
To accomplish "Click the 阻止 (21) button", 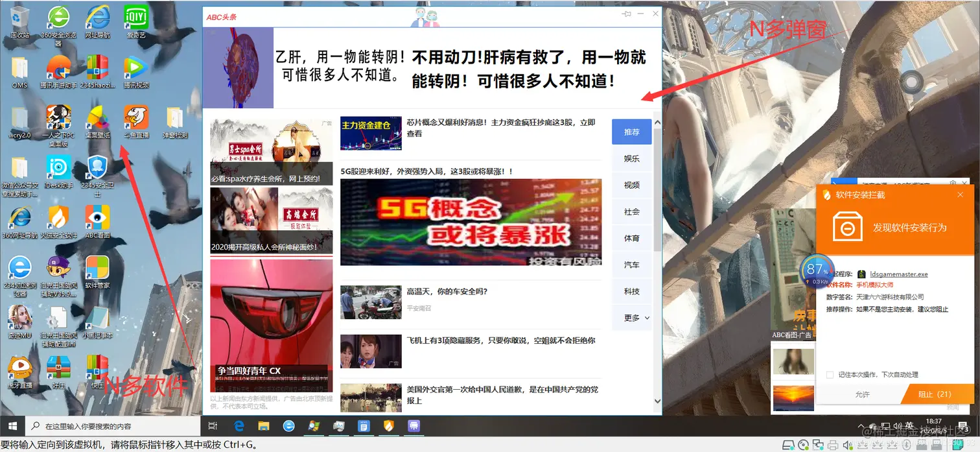I will click(936, 394).
